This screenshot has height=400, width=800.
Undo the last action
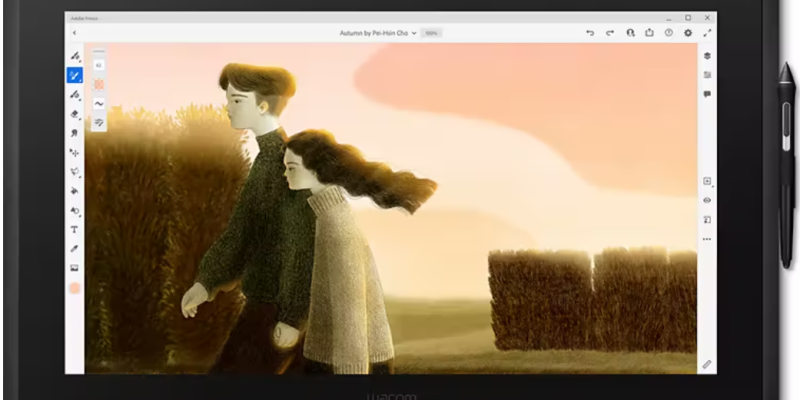[590, 33]
